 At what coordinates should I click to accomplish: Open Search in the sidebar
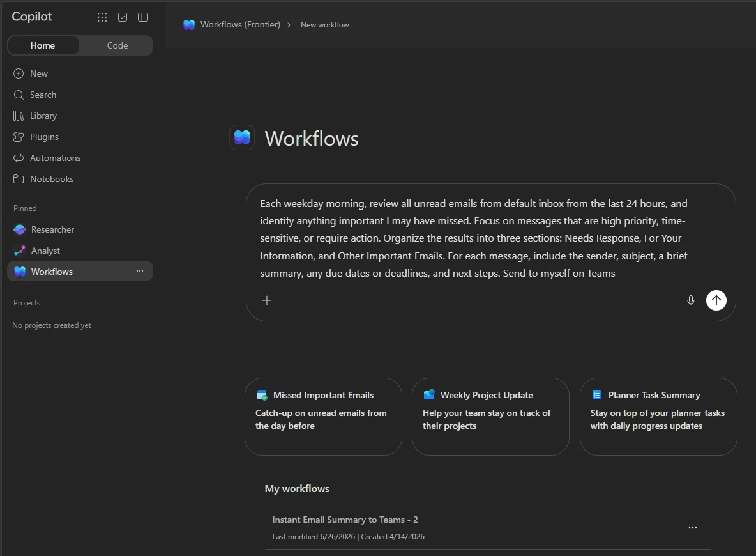(80, 95)
